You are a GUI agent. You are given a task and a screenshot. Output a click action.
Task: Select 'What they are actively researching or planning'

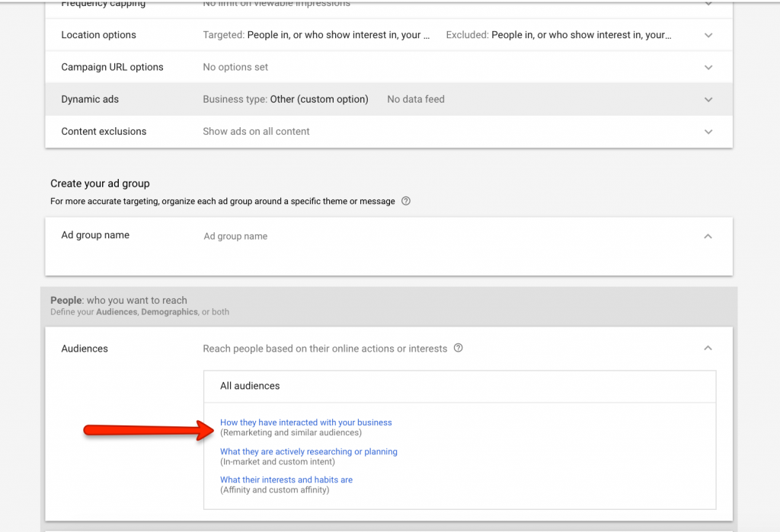tap(308, 451)
